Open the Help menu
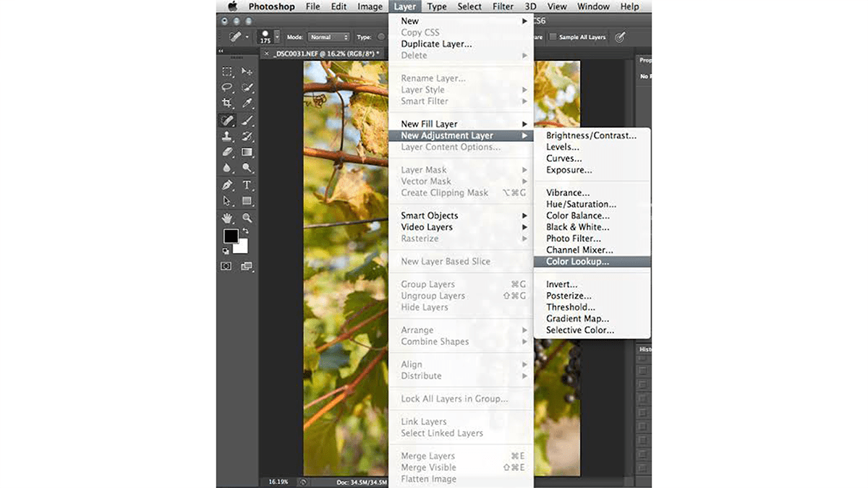The height and width of the screenshot is (488, 868). pyautogui.click(x=629, y=7)
